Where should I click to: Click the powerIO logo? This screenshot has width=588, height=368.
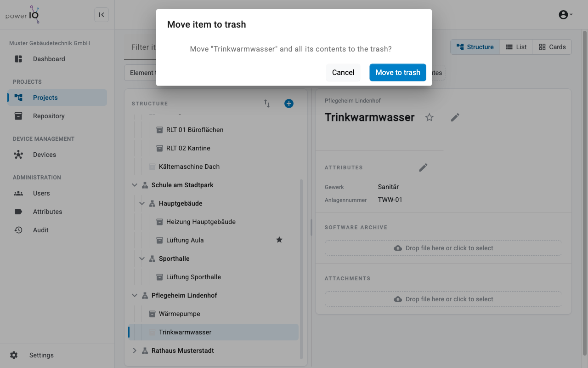point(23,15)
